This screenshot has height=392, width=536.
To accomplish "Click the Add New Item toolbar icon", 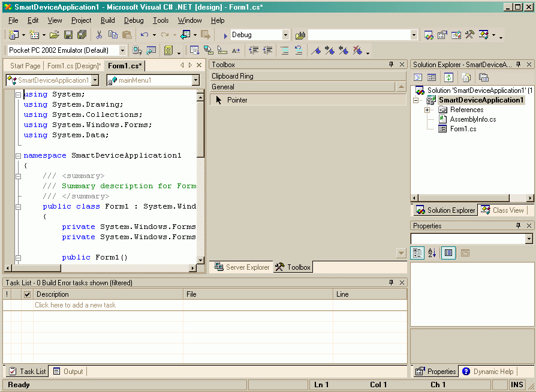I will click(x=34, y=35).
